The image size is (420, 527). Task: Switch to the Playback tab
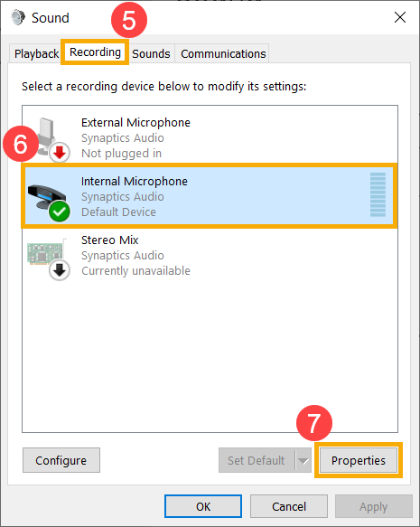tap(36, 53)
